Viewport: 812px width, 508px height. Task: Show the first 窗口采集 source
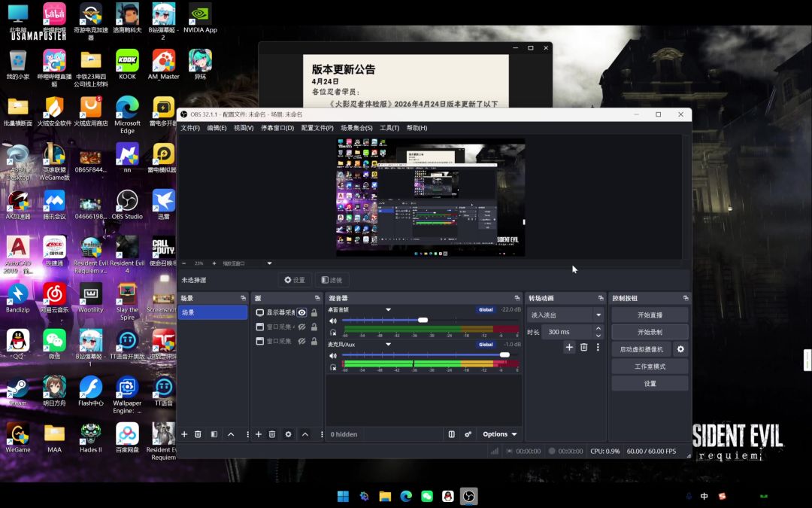tap(301, 327)
